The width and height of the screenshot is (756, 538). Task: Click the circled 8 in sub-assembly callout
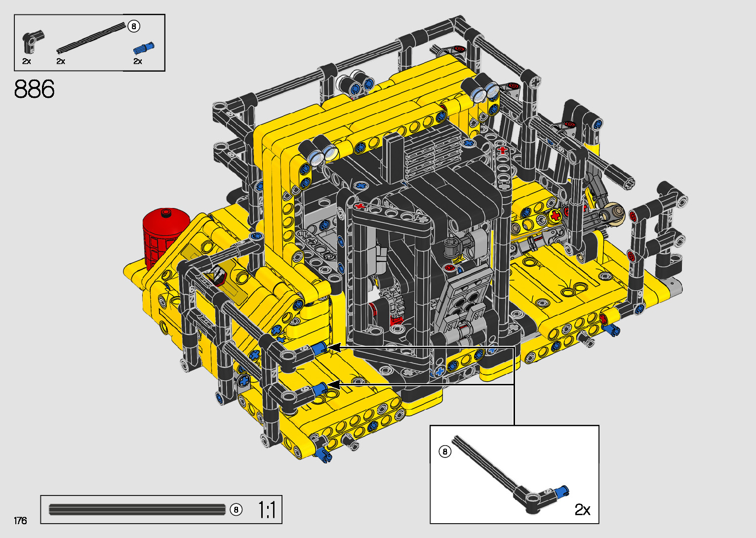(x=445, y=452)
